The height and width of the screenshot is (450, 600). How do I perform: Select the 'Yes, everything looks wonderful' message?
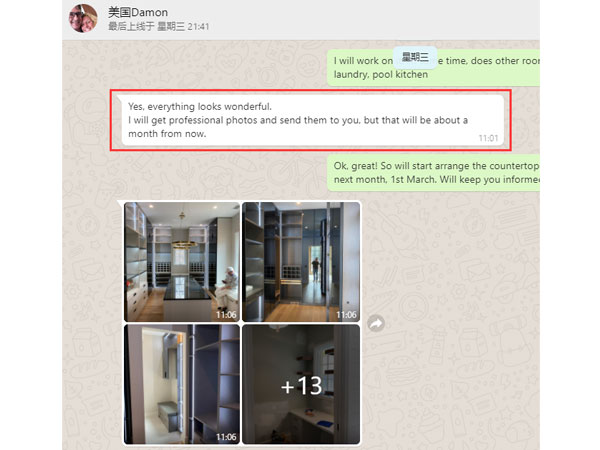[x=310, y=120]
